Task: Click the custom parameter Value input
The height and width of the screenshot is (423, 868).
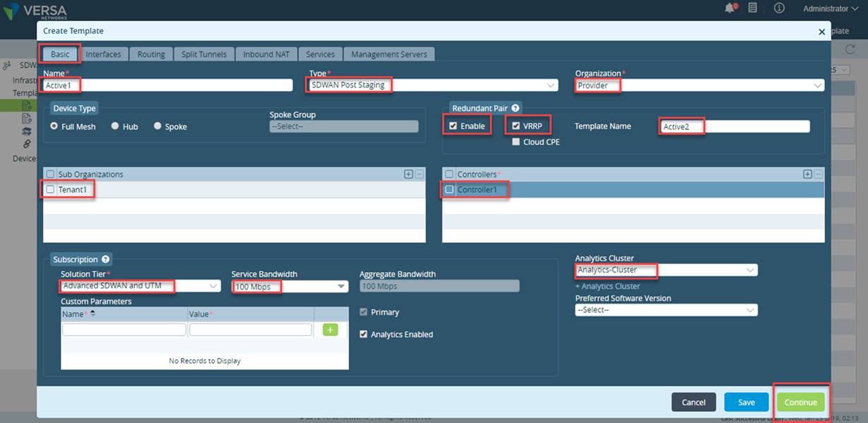Action: coord(250,330)
